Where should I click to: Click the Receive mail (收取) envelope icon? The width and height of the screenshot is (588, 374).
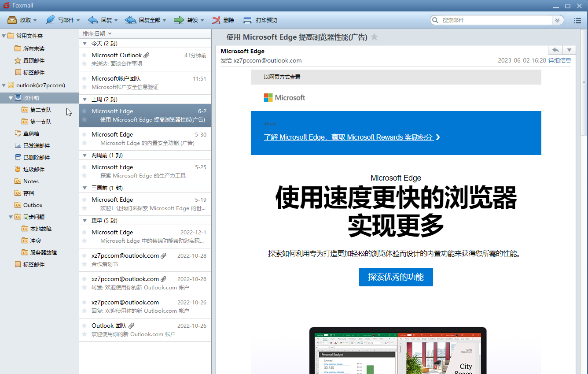point(12,20)
